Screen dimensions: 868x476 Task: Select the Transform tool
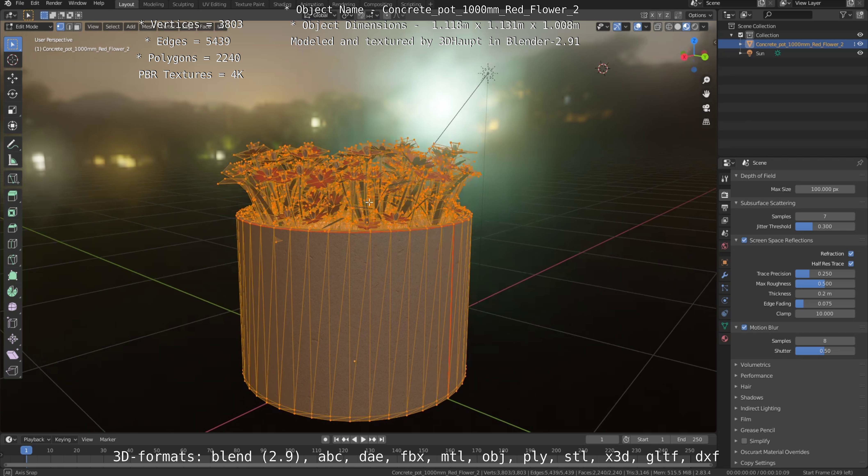click(13, 126)
